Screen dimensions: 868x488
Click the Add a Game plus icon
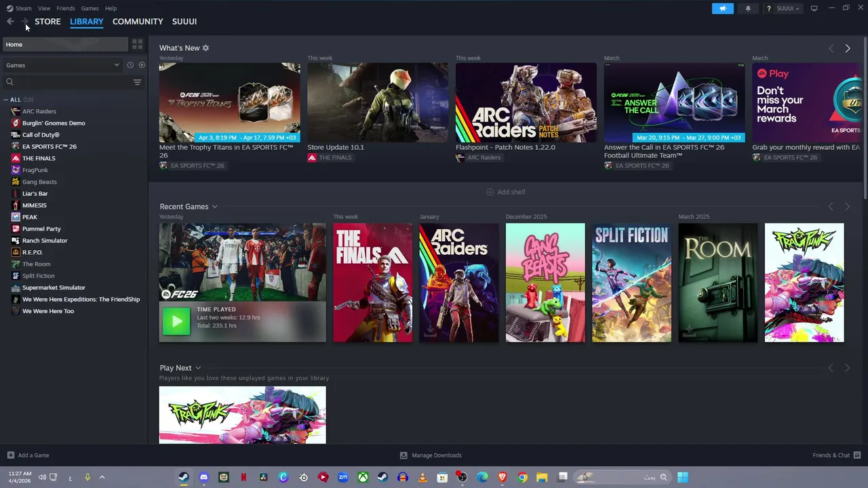point(10,455)
